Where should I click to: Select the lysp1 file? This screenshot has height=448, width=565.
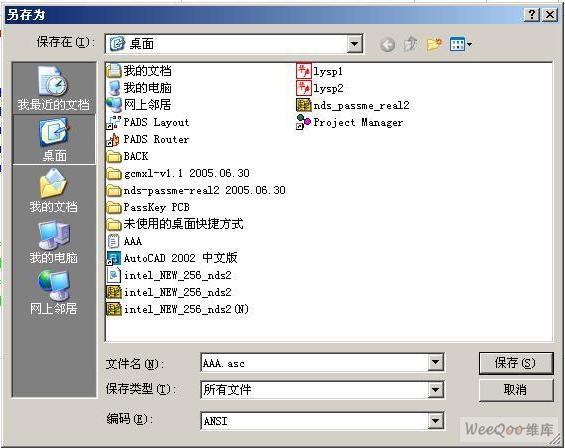tap(320, 71)
